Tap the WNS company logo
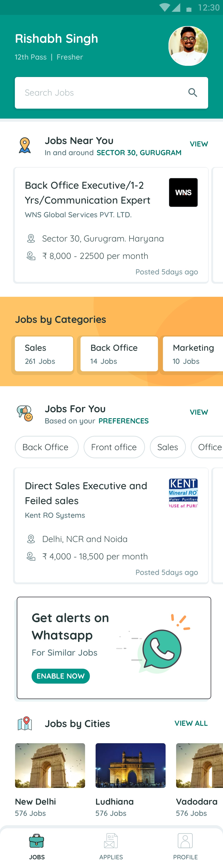Image resolution: width=223 pixels, height=868 pixels. point(183,192)
